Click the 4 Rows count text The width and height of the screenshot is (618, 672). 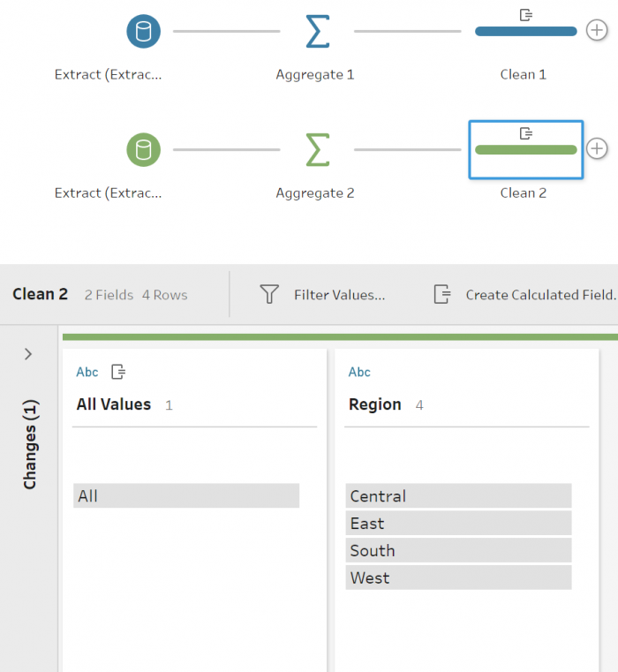165,295
